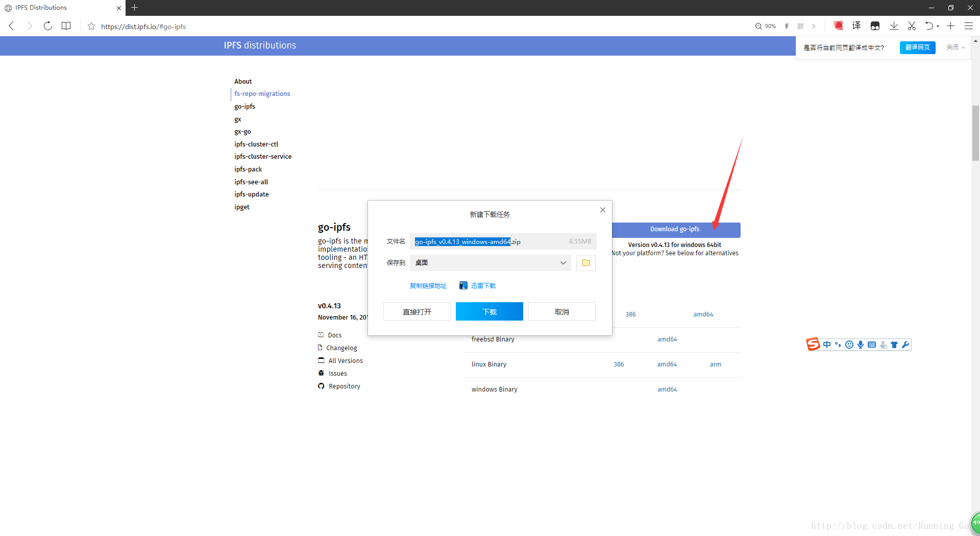Screen dimensions: 980x536
Task: Click the undo closed-tab arrow icon
Action: tap(929, 26)
